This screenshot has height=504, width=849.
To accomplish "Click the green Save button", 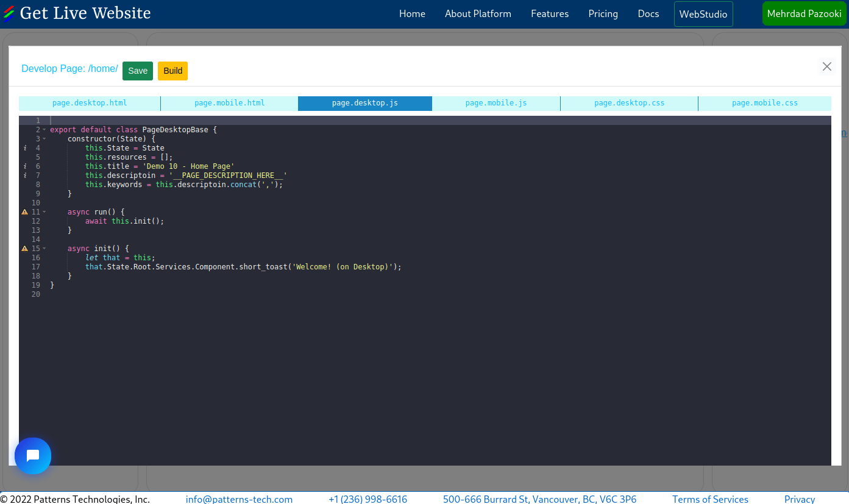I will 138,71.
